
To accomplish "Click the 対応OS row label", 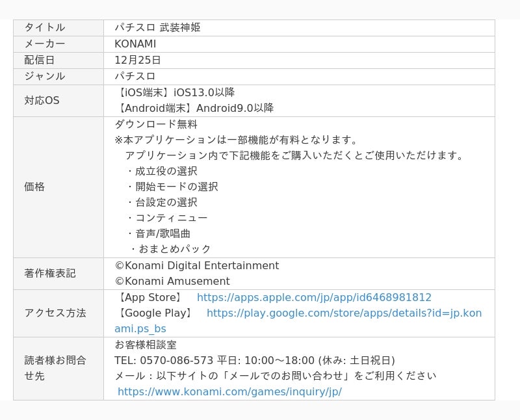I will 42,100.
